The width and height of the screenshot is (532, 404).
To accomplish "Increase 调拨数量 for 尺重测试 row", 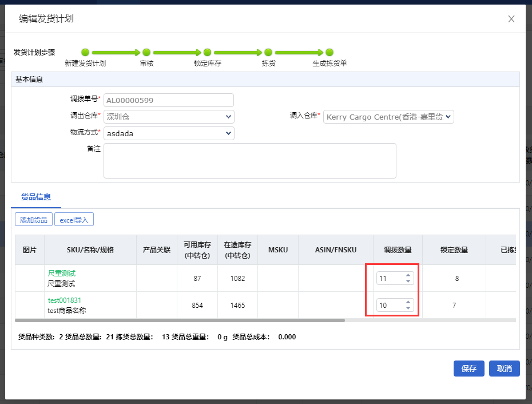I will [408, 275].
